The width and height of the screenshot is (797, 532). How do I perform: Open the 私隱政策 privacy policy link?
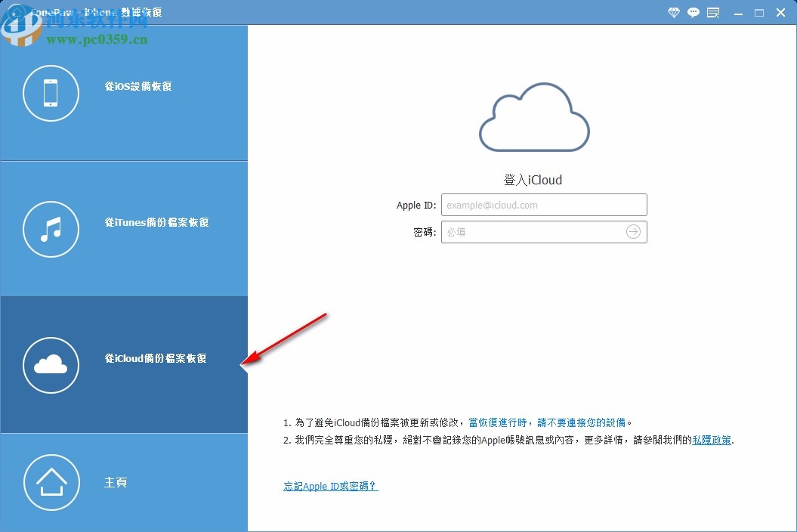(x=711, y=440)
